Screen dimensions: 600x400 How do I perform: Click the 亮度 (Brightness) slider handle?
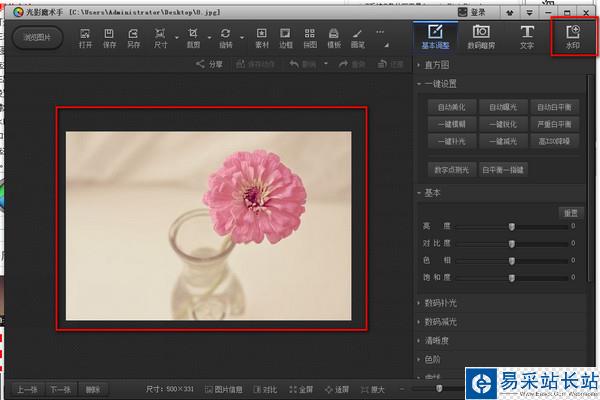click(512, 227)
